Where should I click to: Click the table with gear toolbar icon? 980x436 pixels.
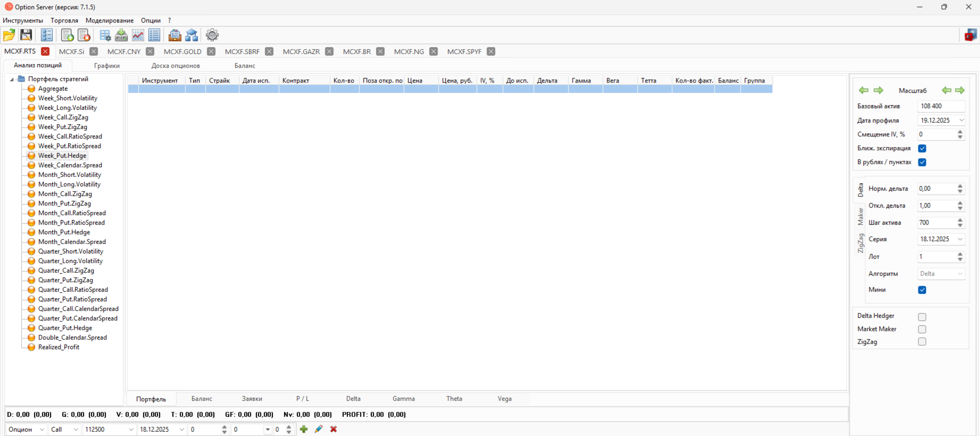click(x=105, y=35)
